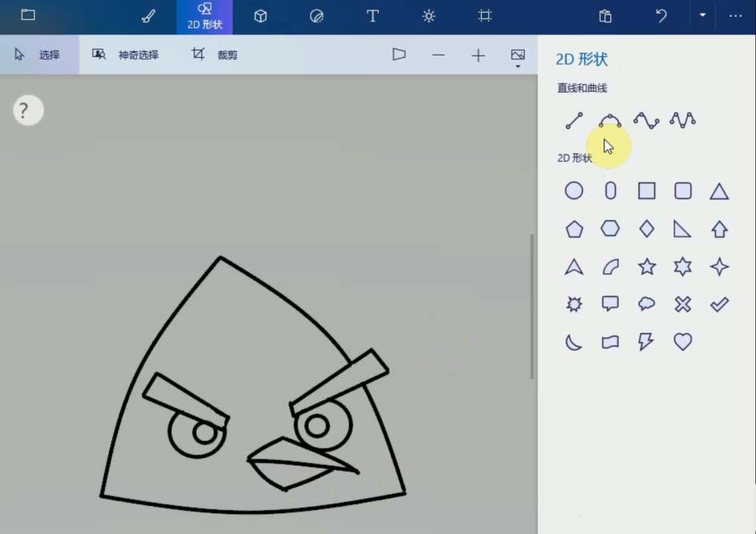Select the checkmark shape

click(x=719, y=304)
